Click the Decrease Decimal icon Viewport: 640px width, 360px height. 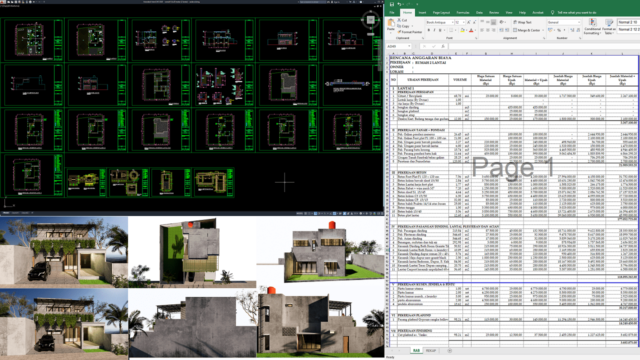(x=578, y=31)
